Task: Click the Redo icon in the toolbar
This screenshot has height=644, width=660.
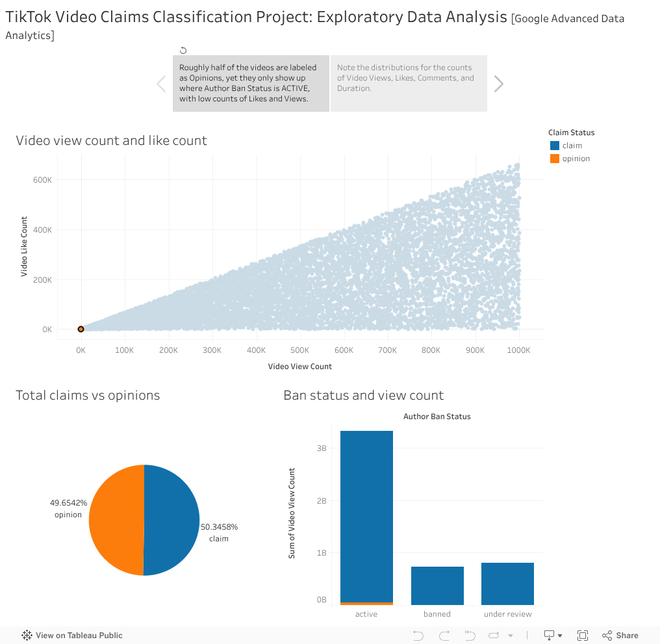Action: [x=444, y=635]
